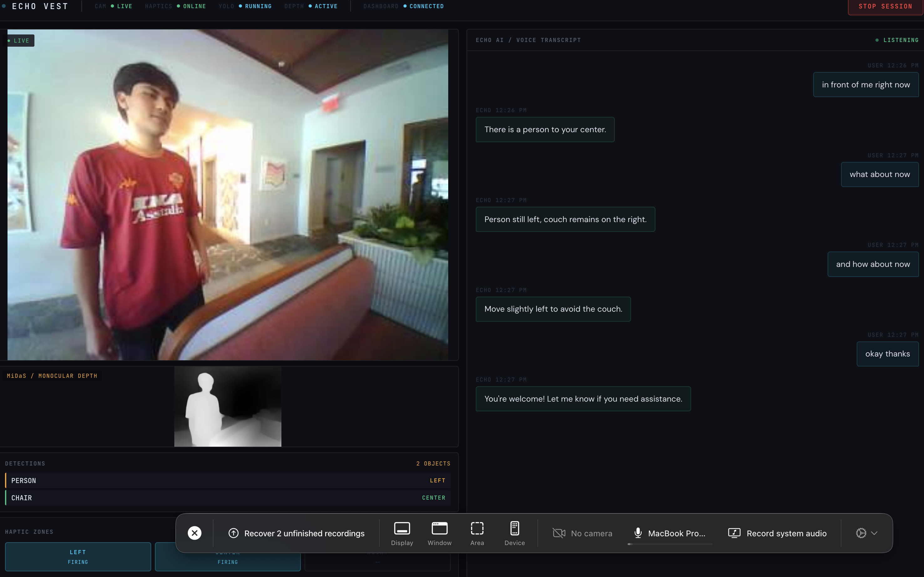This screenshot has height=577, width=924.
Task: Select the Window capture icon
Action: (x=439, y=528)
